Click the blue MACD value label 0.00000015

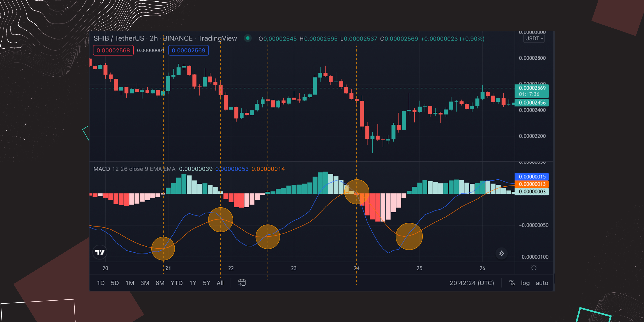click(x=532, y=177)
